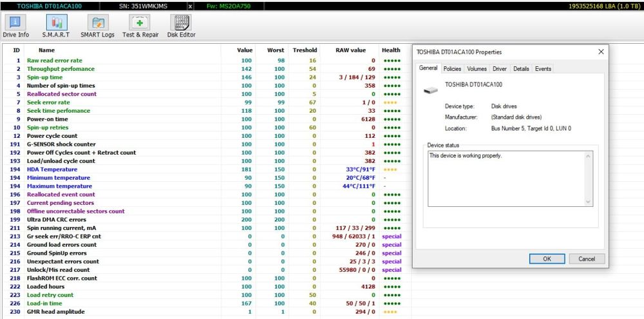This screenshot has width=644, height=319.
Task: Open the Details tab
Action: (x=521, y=69)
